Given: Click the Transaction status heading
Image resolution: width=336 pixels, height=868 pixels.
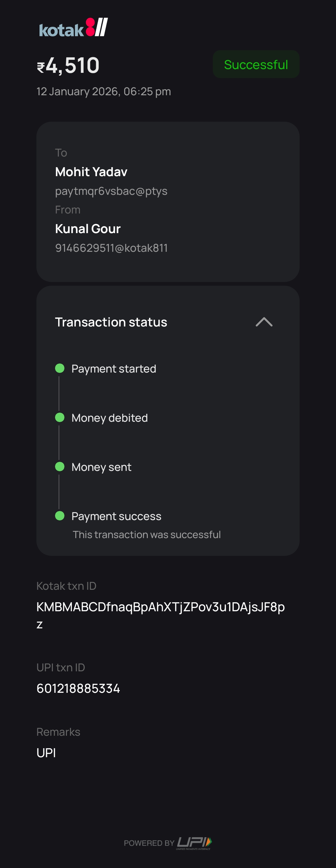Looking at the screenshot, I should tap(111, 322).
